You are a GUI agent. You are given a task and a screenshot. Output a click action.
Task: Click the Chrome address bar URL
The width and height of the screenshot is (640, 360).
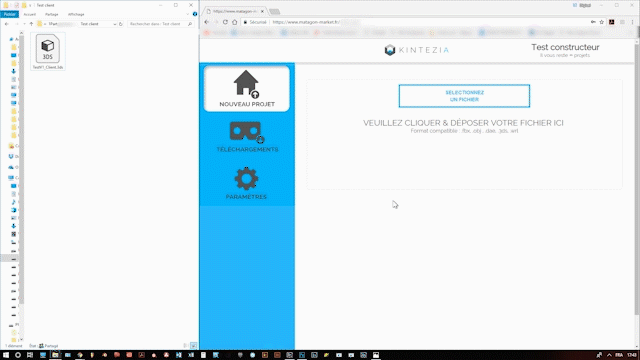pos(306,22)
